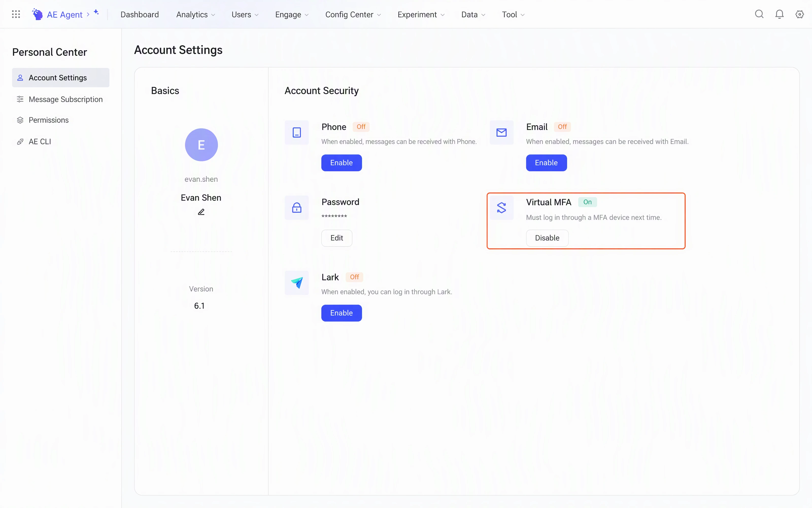Click the AE Agent logo icon

[37, 14]
